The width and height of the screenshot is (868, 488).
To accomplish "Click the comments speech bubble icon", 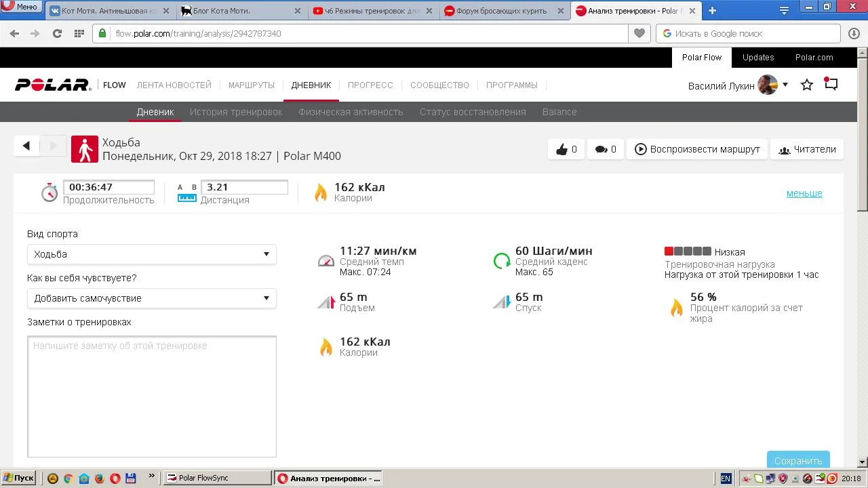I will point(601,150).
